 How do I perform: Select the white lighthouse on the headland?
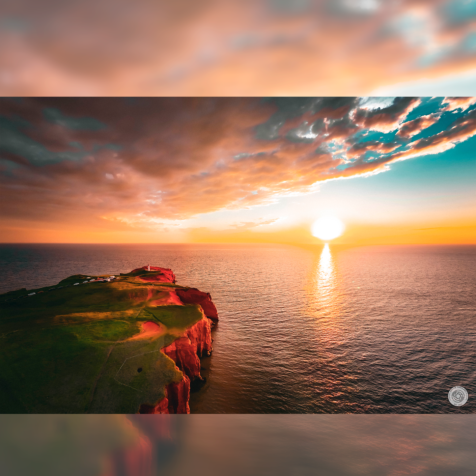149,267
